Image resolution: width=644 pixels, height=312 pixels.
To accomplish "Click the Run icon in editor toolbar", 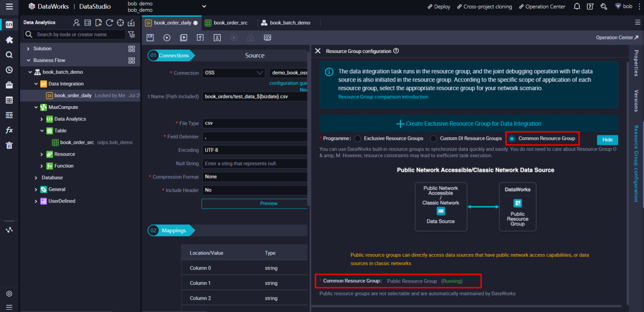I will tap(167, 38).
